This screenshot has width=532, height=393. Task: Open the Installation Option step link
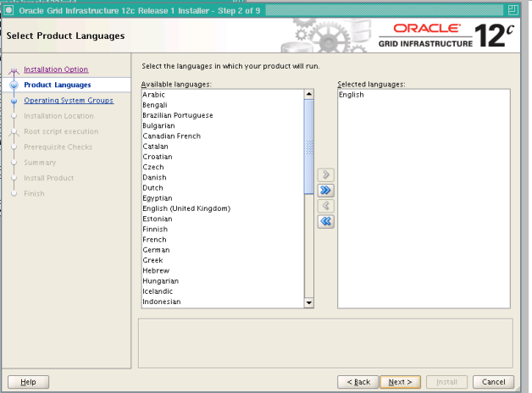pos(56,69)
